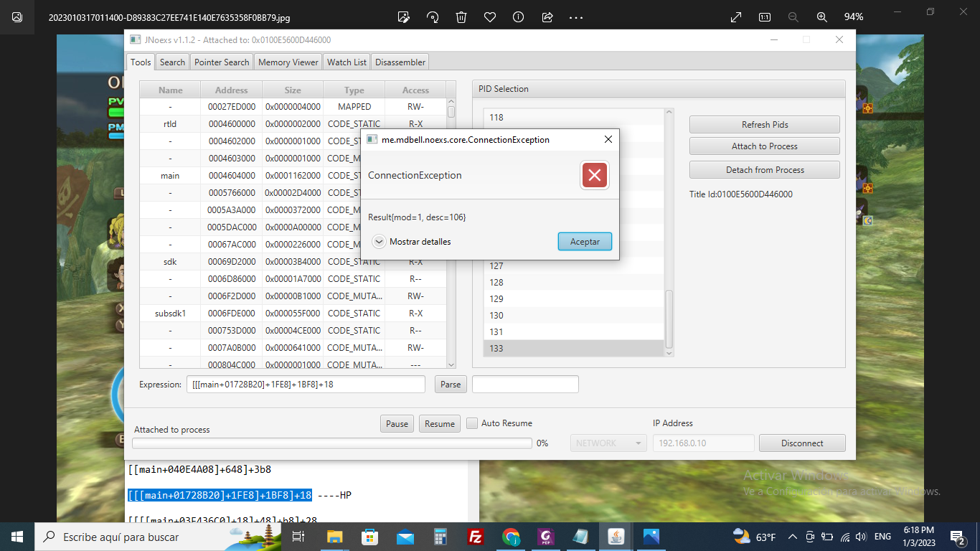Set the photo to actual size (1:1)
Screen dimensions: 980x551
[x=765, y=17]
